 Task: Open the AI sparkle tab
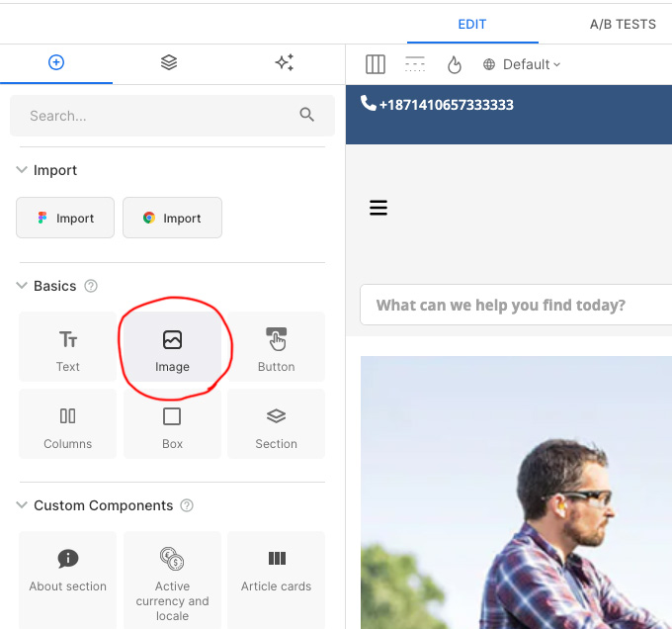tap(284, 62)
